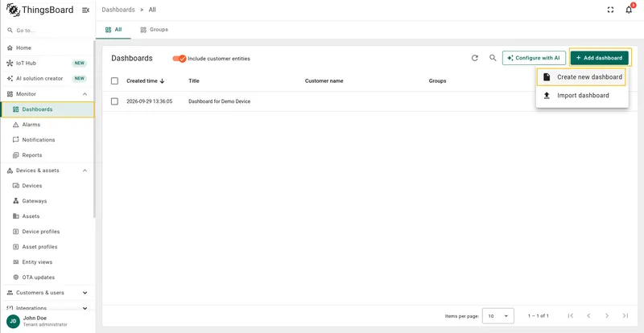Click the All breadcrumb
Viewport: 644px width, 333px height.
tap(152, 10)
